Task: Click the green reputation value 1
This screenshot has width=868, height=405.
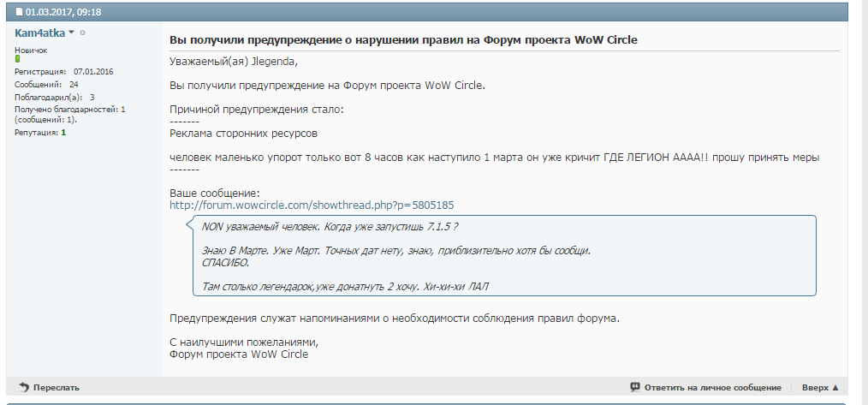Action: (x=63, y=133)
